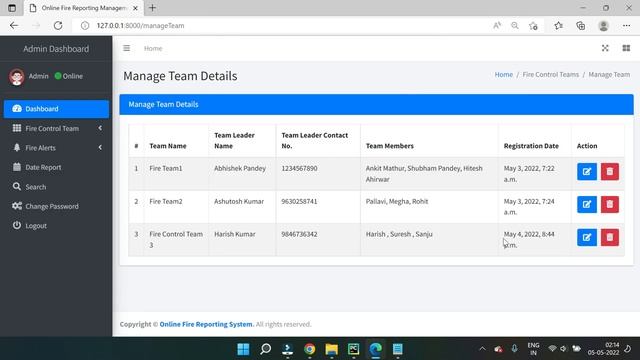The image size is (640, 360).
Task: Click the Fire Control Teams breadcrumb
Action: point(551,74)
